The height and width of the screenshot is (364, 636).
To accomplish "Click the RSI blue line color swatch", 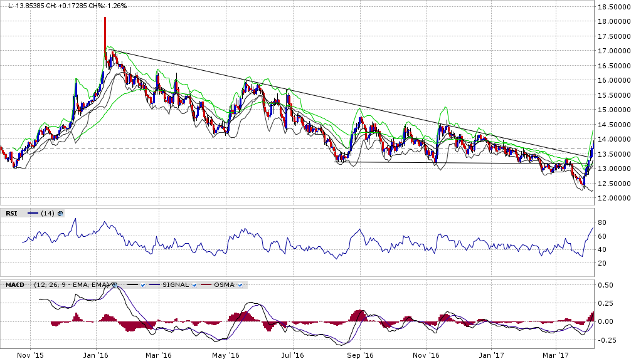I will 33,214.
